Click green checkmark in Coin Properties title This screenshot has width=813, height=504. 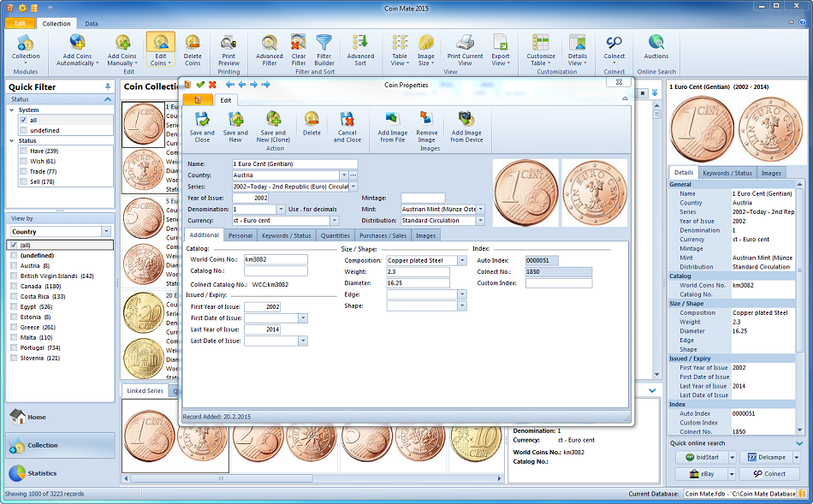pos(200,85)
